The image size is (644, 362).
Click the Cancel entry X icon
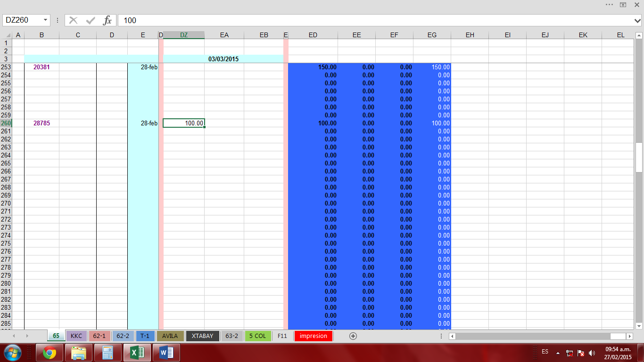tap(74, 20)
